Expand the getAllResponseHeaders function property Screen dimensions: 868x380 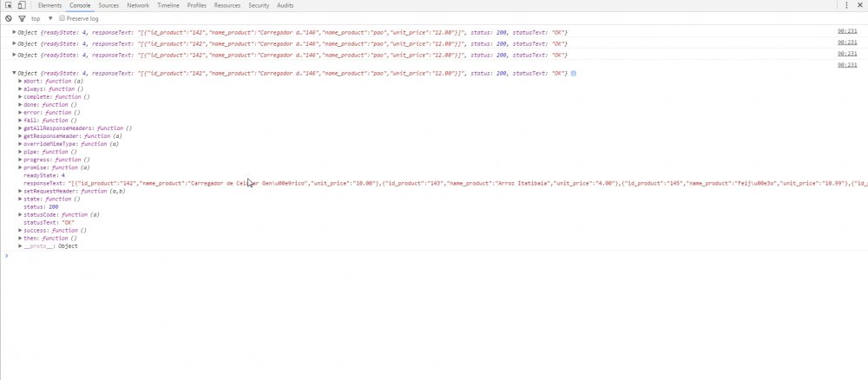click(x=21, y=128)
